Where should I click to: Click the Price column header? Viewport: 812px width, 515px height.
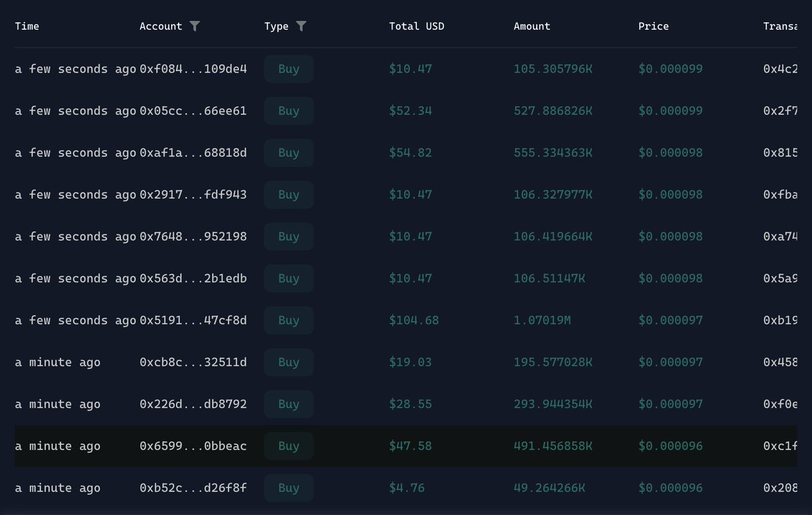[x=654, y=26]
